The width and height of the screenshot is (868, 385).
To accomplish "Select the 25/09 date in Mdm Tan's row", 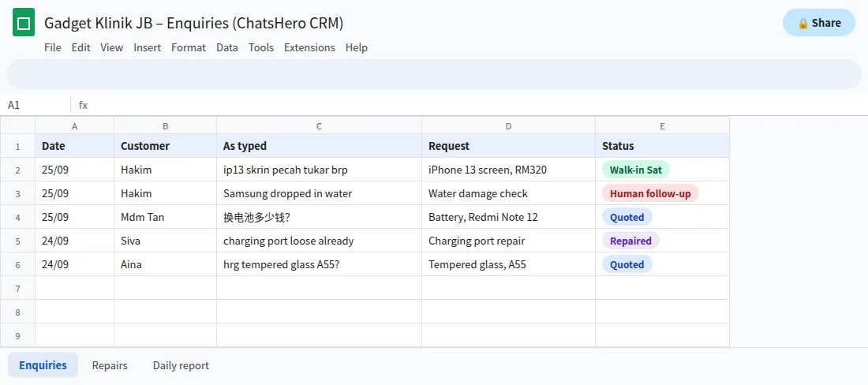I will [x=75, y=218].
